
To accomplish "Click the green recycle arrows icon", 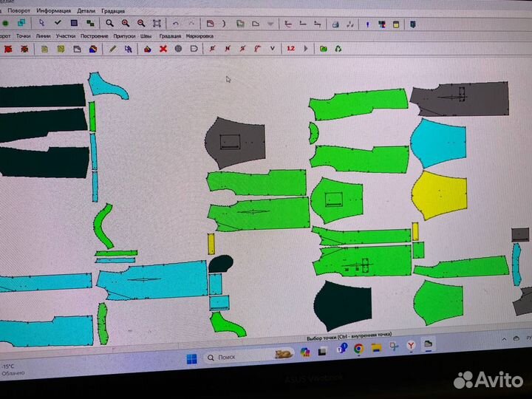I will pos(338,49).
